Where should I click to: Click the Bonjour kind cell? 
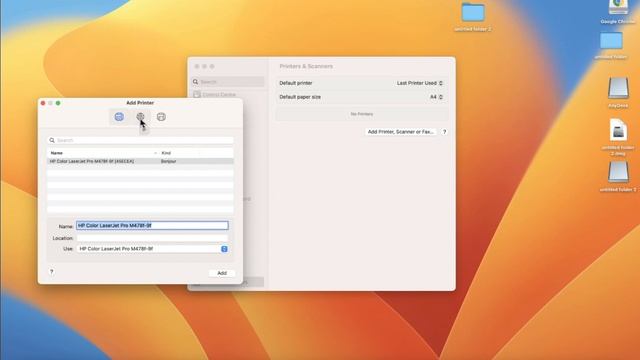tap(169, 161)
